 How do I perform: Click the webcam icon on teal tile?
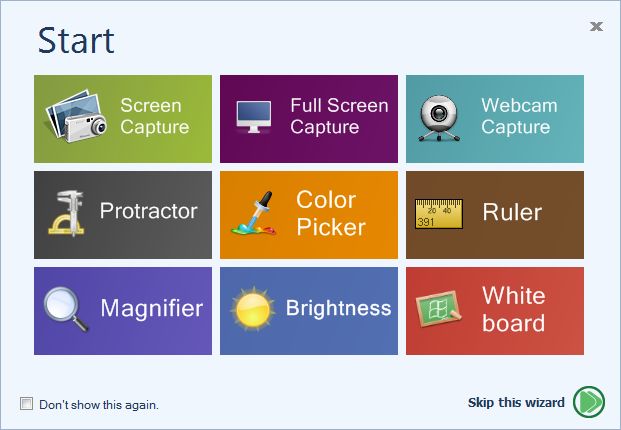tap(439, 116)
